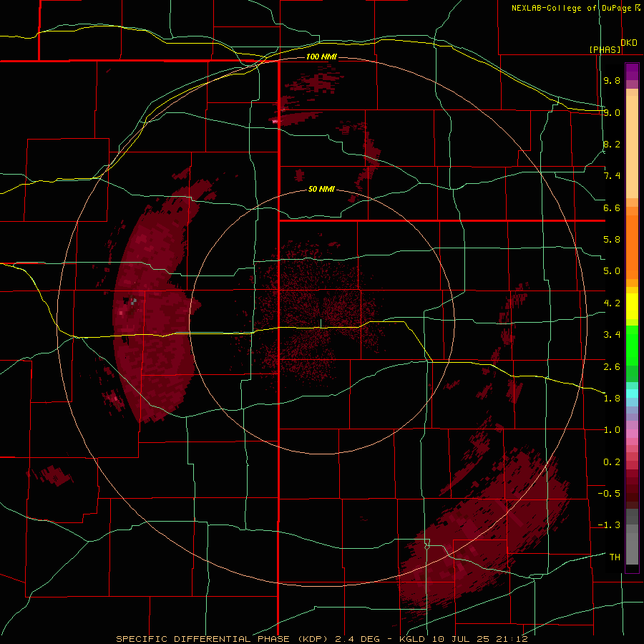Click the -0.5 value on color scale
Viewport: 644px width, 644px height.
pos(609,494)
